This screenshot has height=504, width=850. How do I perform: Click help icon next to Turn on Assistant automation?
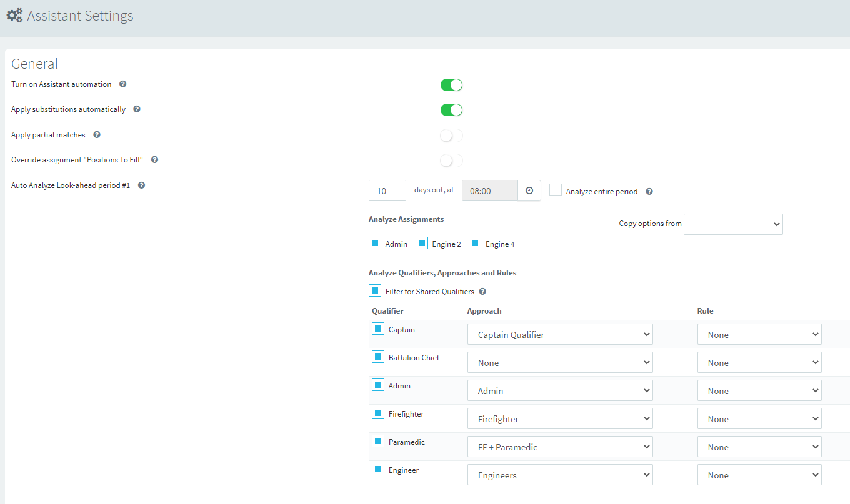123,84
